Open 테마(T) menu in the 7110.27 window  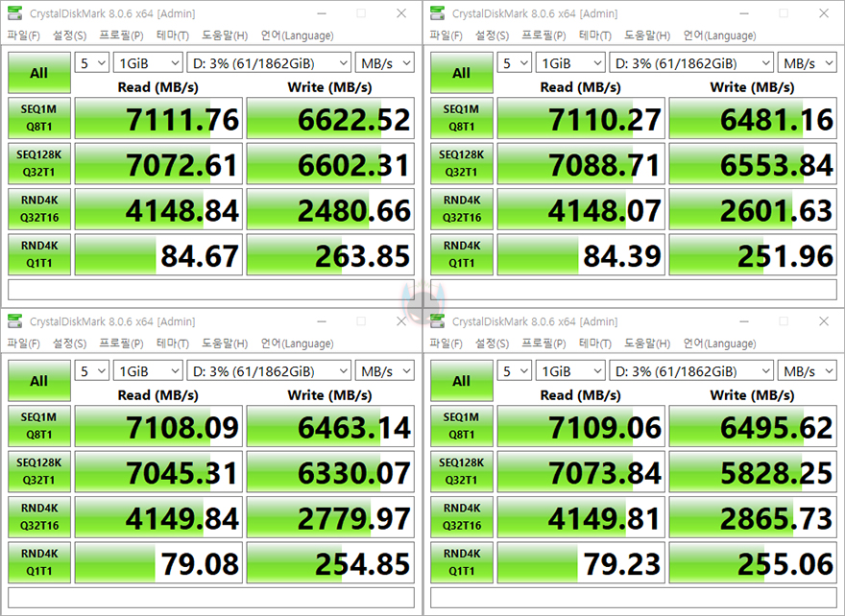[595, 36]
